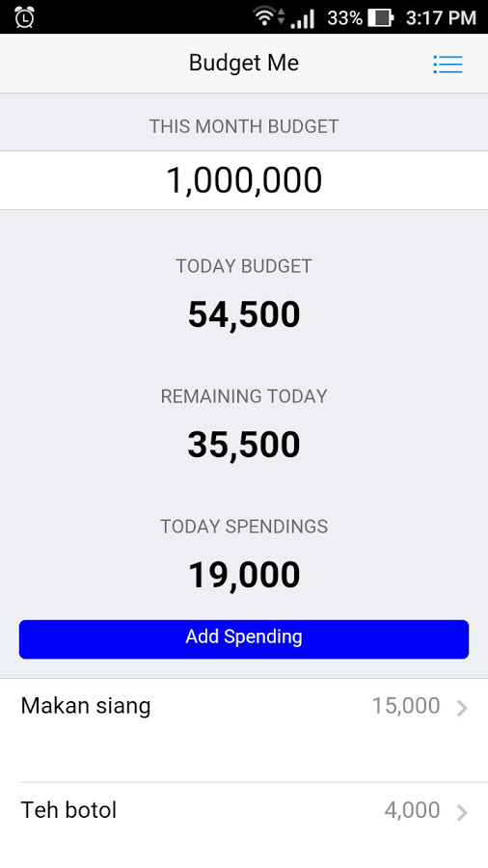The width and height of the screenshot is (488, 868).
Task: Click the Add Spending button
Action: (x=244, y=639)
